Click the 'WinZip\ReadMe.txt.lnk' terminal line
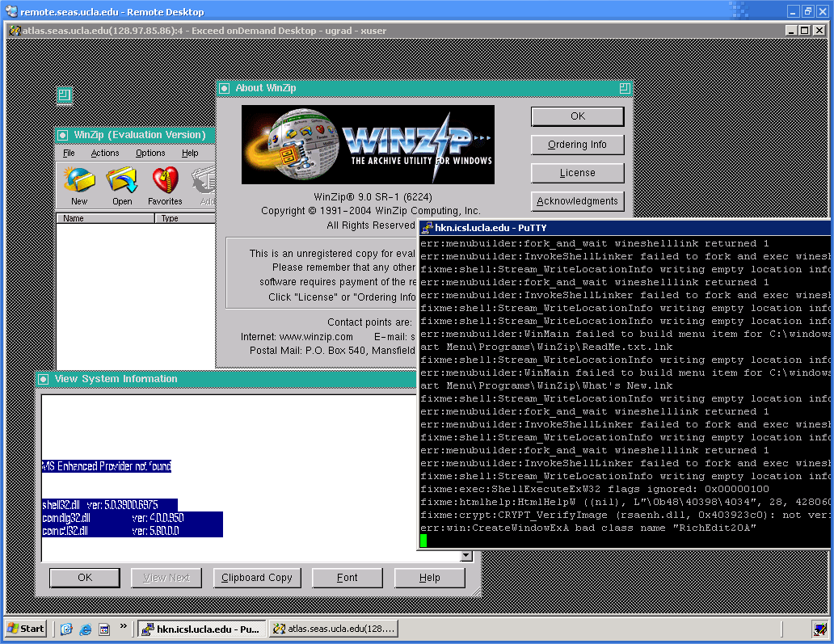The width and height of the screenshot is (834, 644). (x=547, y=347)
